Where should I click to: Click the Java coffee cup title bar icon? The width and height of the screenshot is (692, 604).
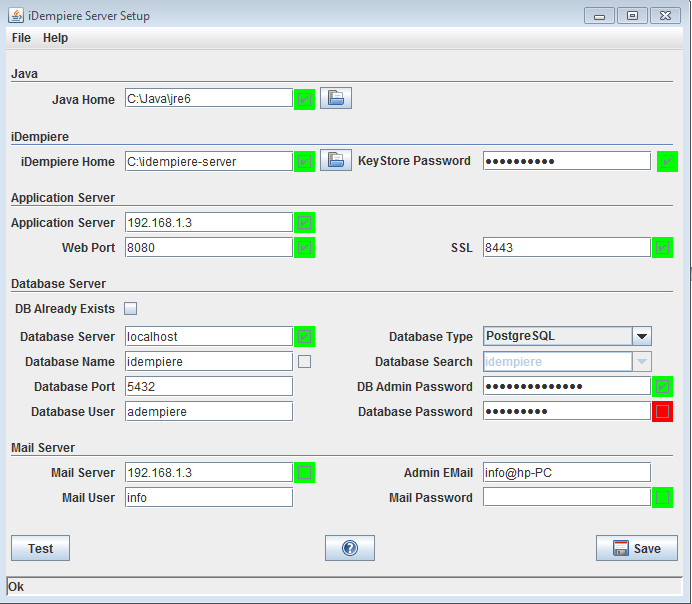click(x=16, y=15)
